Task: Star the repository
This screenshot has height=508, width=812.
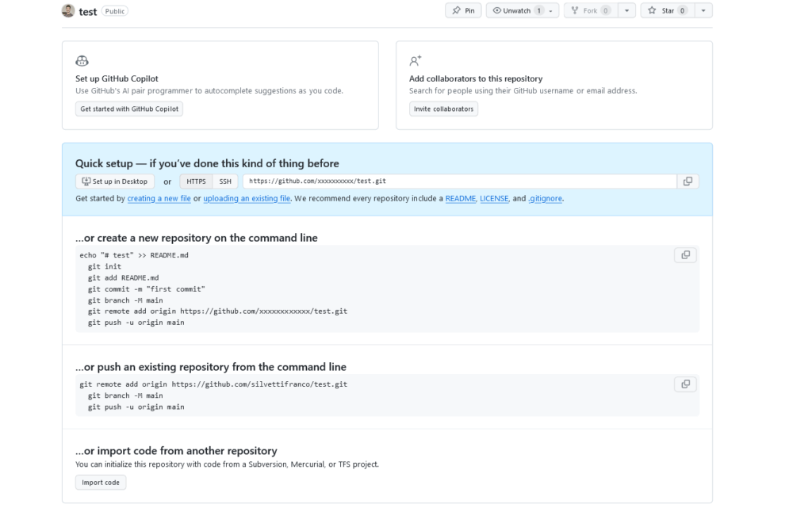Action: (x=668, y=10)
